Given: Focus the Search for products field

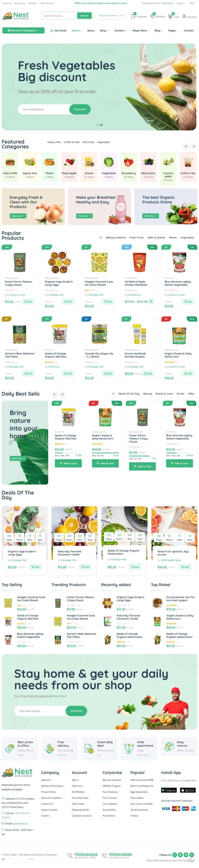Looking at the screenshot, I should pos(59,16).
